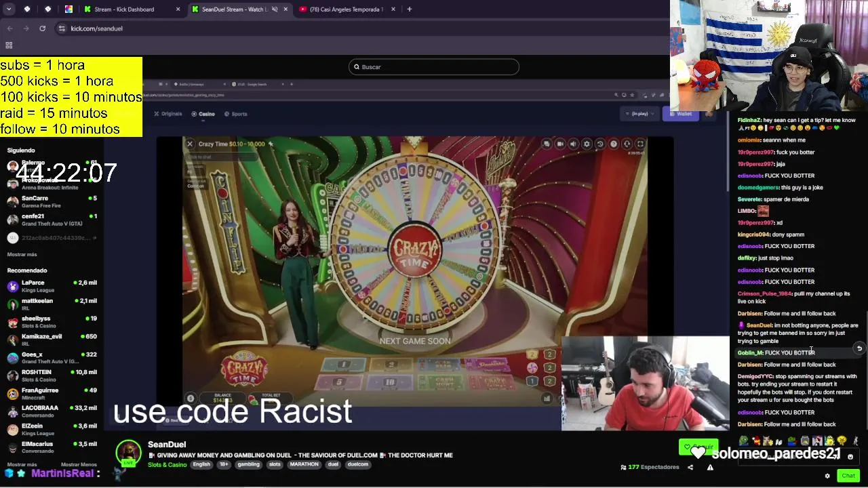Unmute the SeanDuel tab via its muted speaker icon
Image resolution: width=868 pixels, height=488 pixels.
pos(275,9)
